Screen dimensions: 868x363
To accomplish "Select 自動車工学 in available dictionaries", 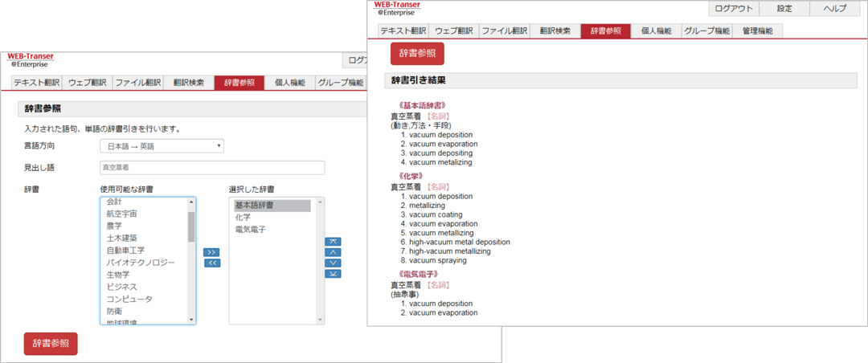I will coord(125,250).
